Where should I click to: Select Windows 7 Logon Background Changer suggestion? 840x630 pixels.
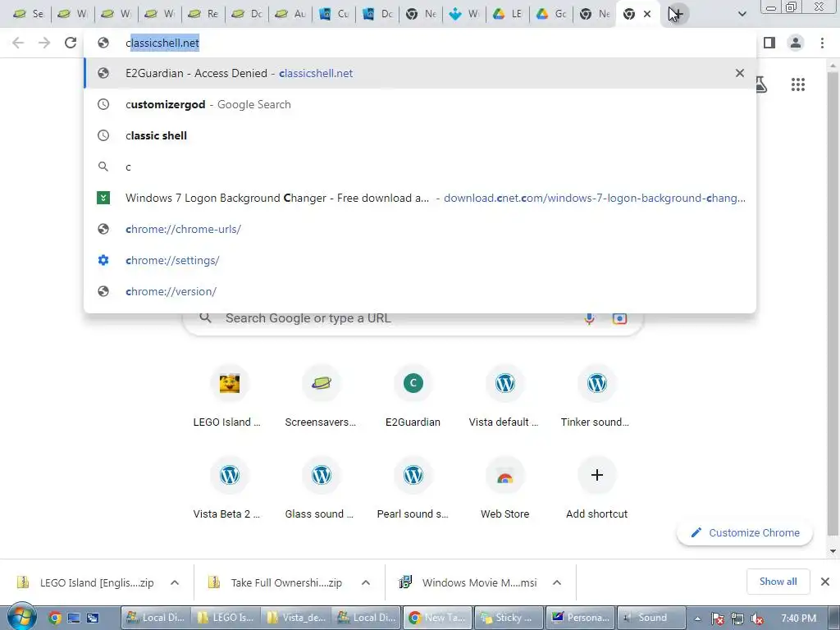420,198
